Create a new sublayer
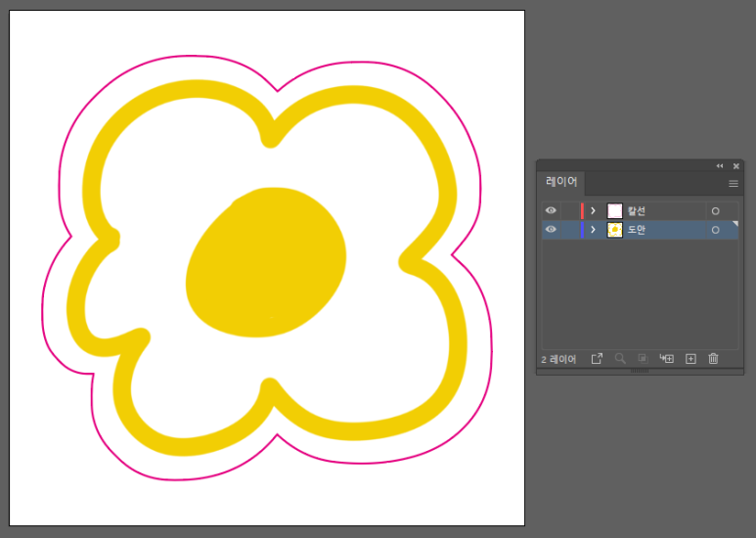The image size is (756, 538). point(666,359)
